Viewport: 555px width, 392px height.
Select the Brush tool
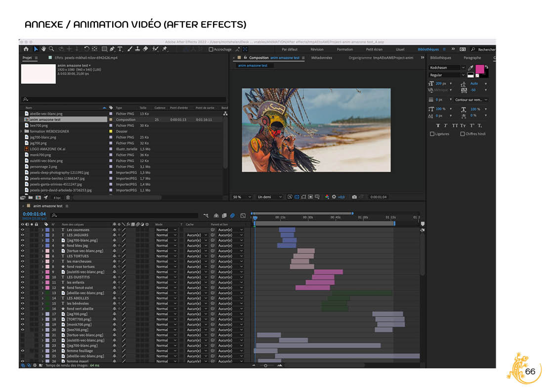[x=129, y=49]
